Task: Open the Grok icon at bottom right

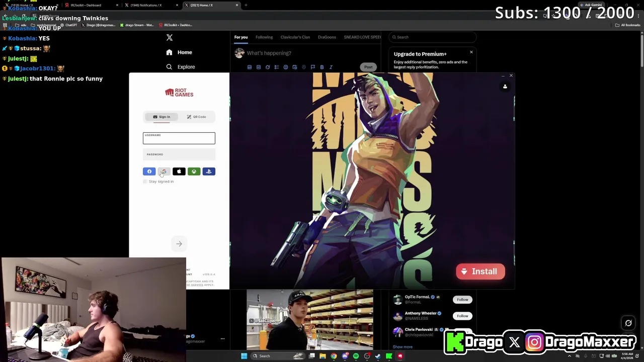Action: (x=628, y=323)
